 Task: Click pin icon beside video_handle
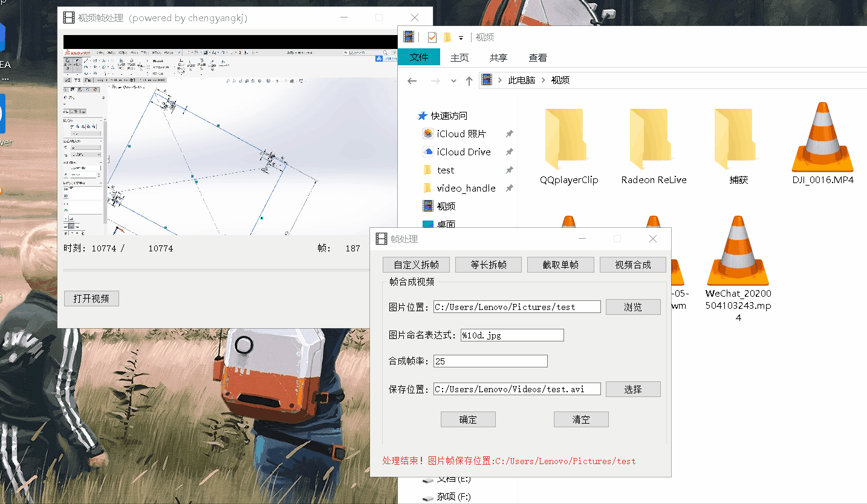click(x=510, y=189)
